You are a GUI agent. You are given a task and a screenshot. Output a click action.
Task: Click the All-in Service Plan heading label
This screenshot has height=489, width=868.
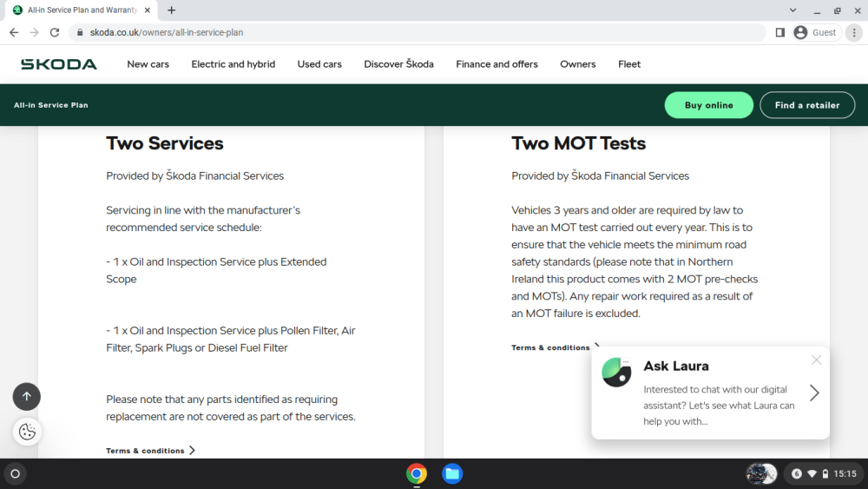51,105
